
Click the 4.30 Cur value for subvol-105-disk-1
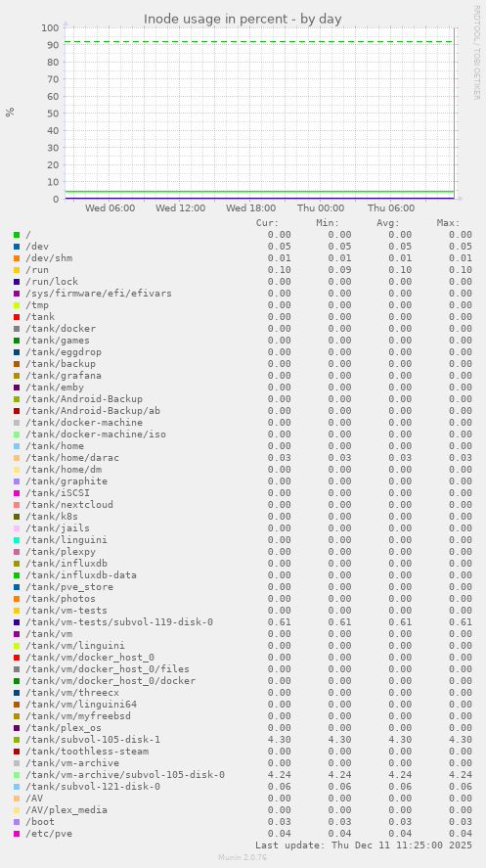(280, 740)
